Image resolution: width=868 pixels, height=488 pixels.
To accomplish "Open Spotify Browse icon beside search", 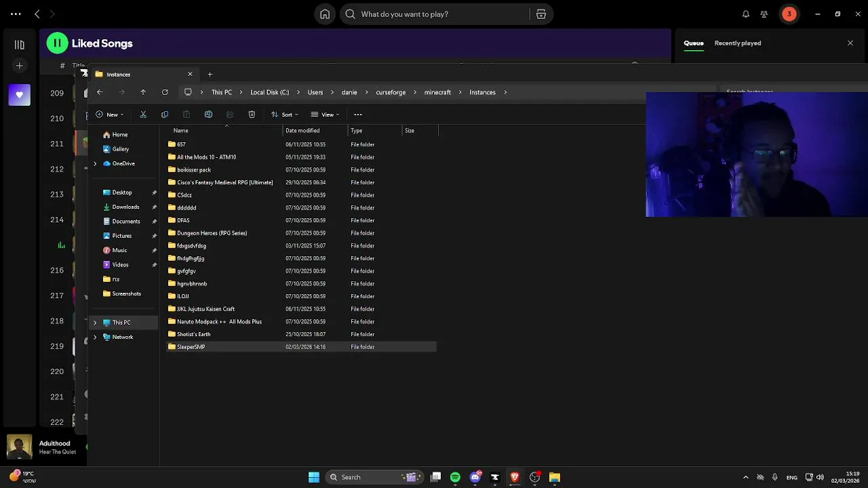I will [x=541, y=14].
